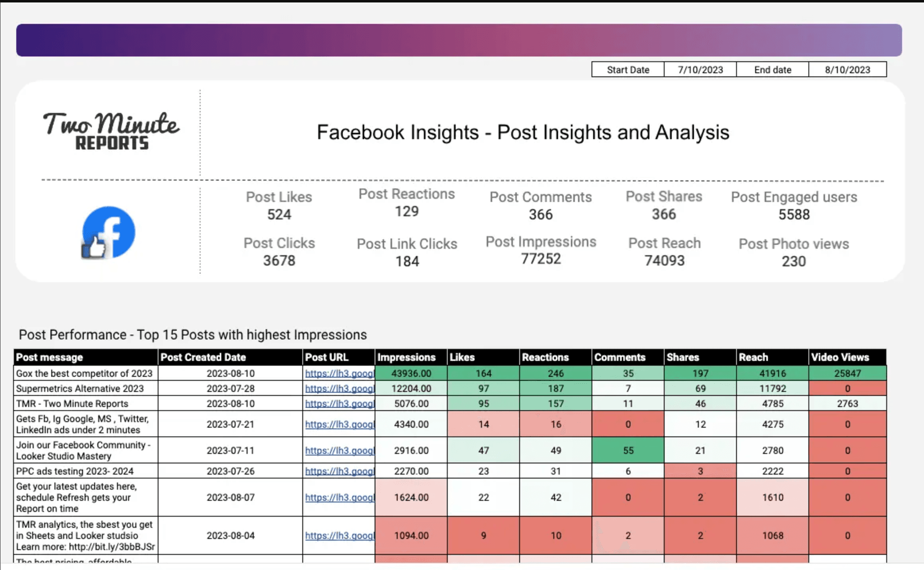This screenshot has height=570, width=924.
Task: Click the Likes column header
Action: click(484, 357)
